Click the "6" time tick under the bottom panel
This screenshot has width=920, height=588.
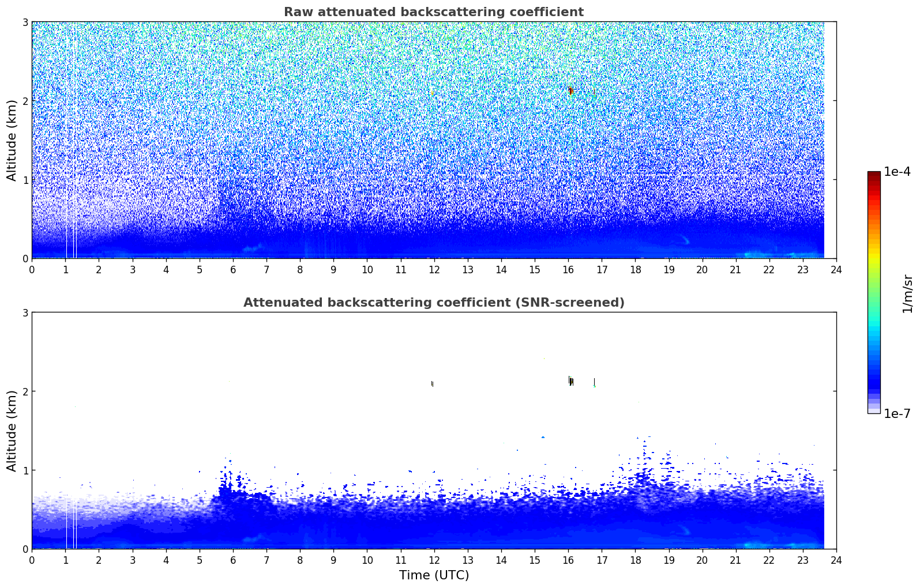click(232, 560)
